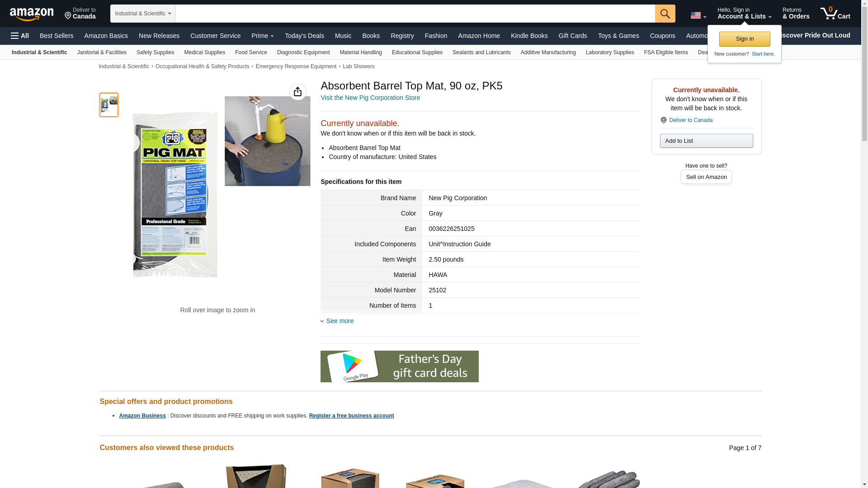The height and width of the screenshot is (488, 868).
Task: Click inside the search text field
Action: coord(415,14)
